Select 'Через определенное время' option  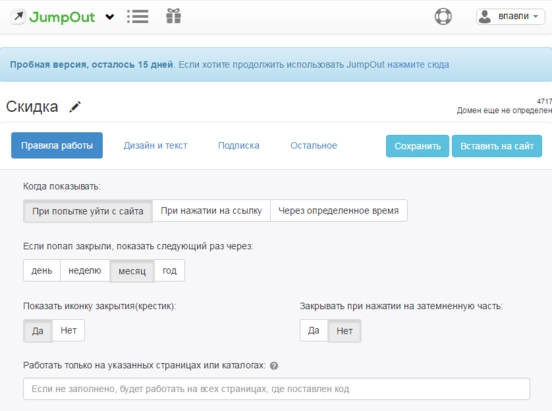click(x=339, y=211)
